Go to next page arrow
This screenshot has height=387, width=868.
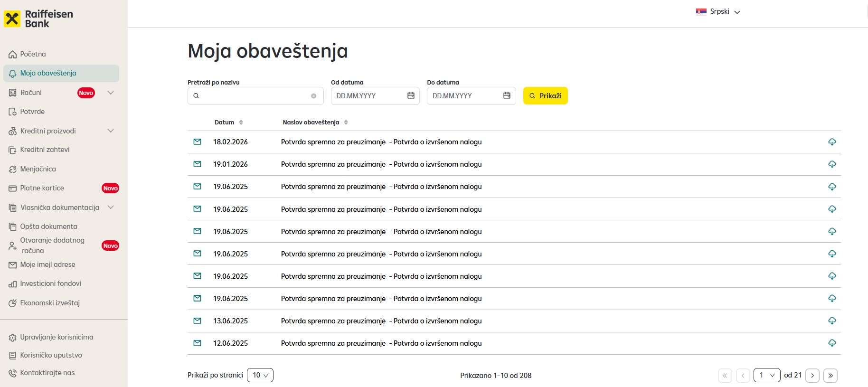(x=812, y=376)
